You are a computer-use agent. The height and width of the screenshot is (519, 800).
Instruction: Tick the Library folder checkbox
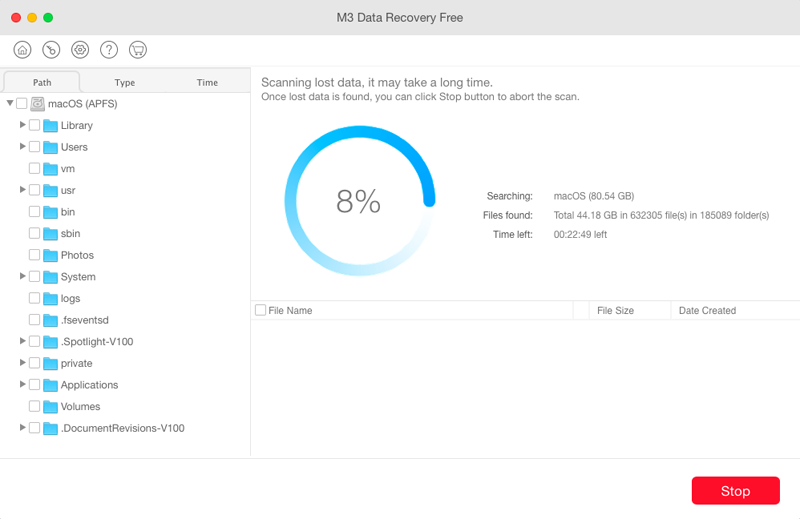[34, 125]
